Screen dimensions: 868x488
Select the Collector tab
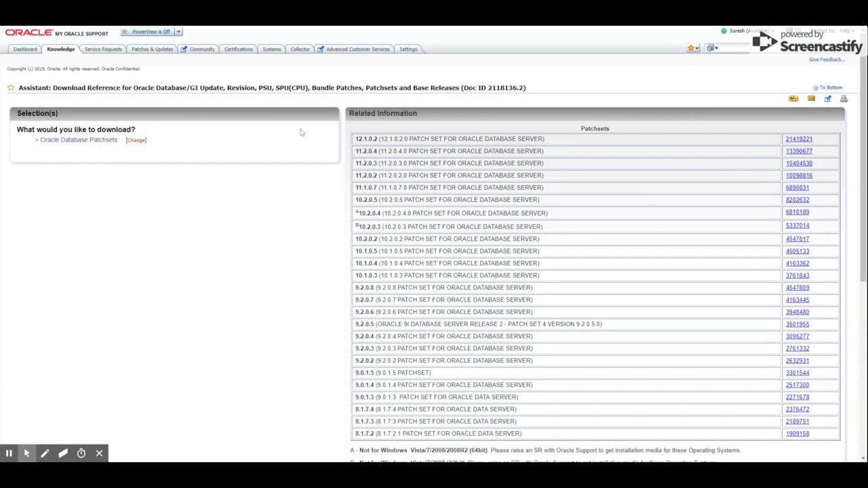[300, 49]
